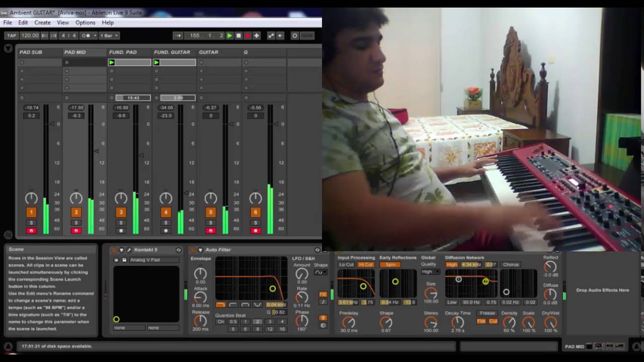Screen dimensions: 644x362
Task: Switch LFO rate to Hz mode
Action: click(323, 294)
